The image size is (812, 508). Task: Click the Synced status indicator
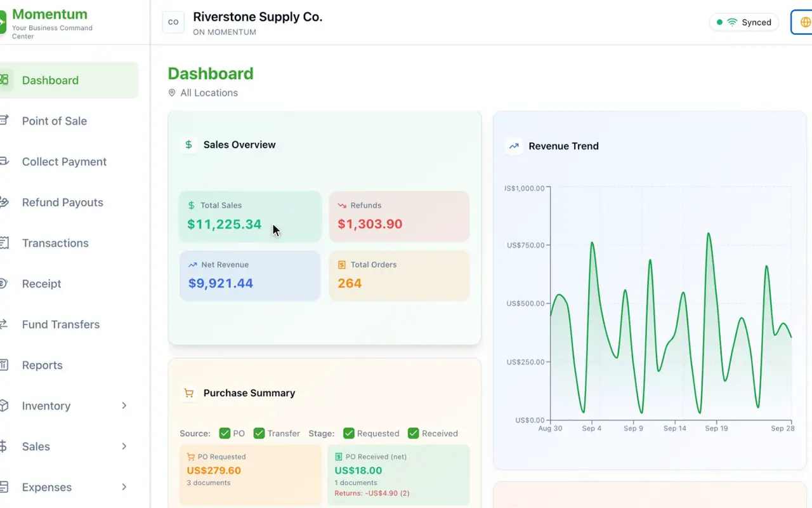click(744, 22)
